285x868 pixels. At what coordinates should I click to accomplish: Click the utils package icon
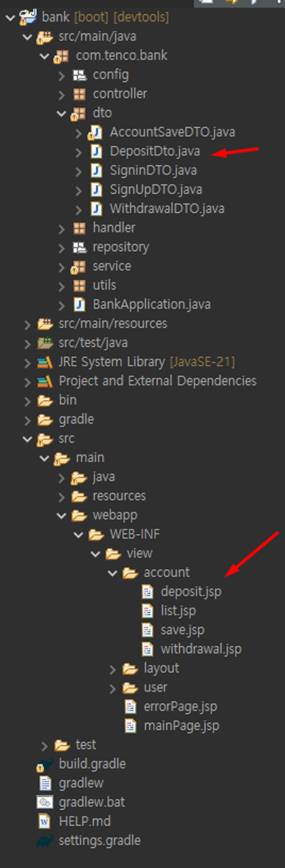click(x=79, y=286)
